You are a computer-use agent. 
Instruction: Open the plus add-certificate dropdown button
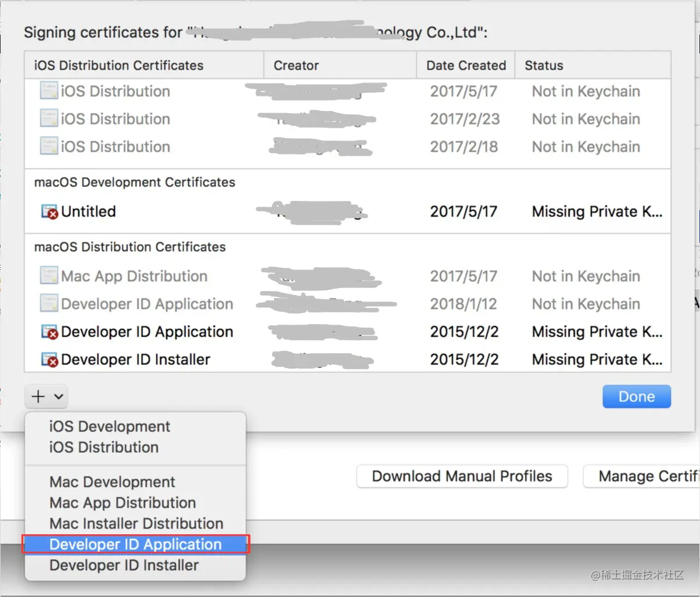pos(46,397)
